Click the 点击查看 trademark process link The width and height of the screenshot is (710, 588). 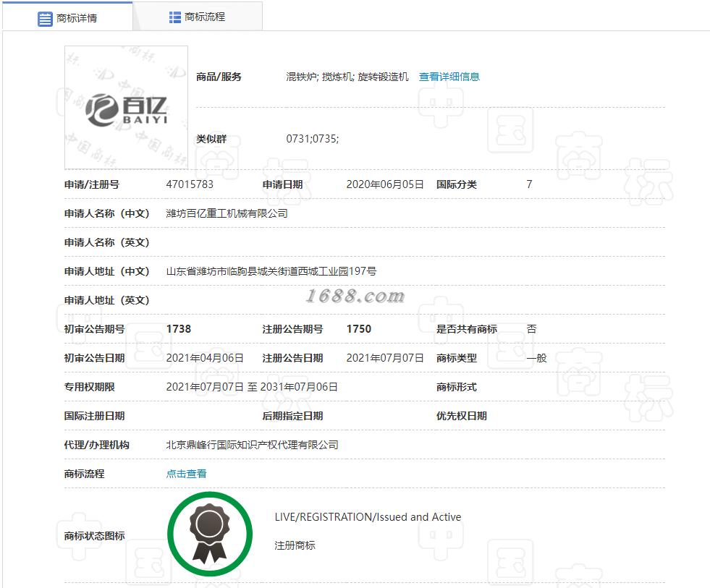[x=187, y=474]
